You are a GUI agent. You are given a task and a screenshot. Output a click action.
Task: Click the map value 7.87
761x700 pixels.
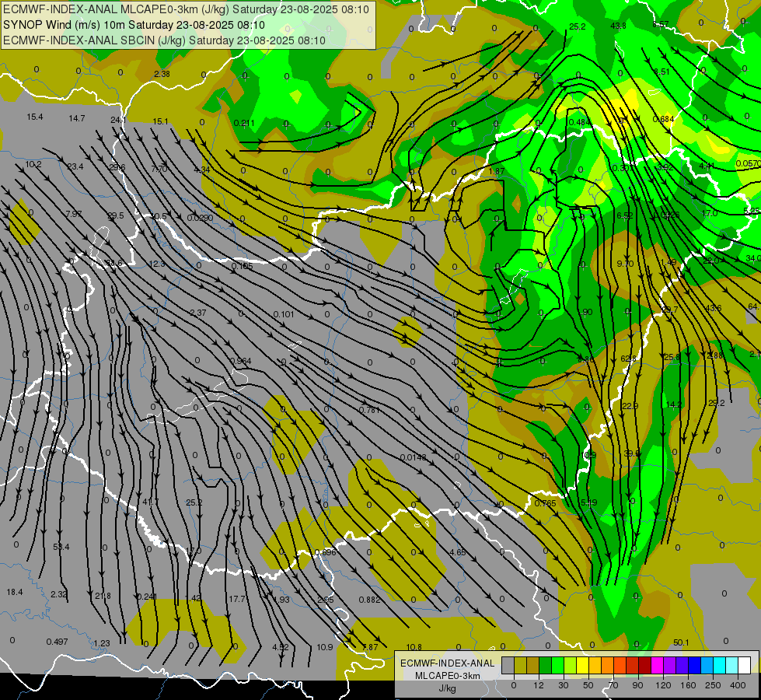click(x=370, y=647)
